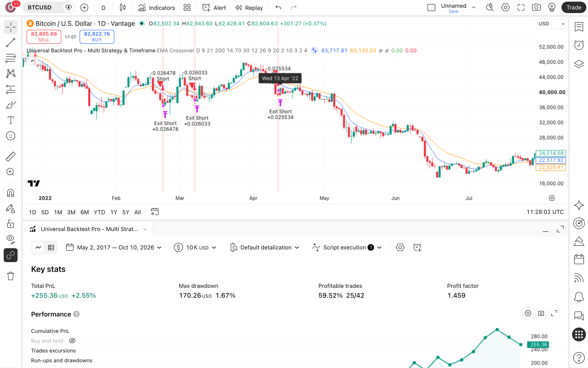
Task: Select the All time range
Action: (x=138, y=212)
